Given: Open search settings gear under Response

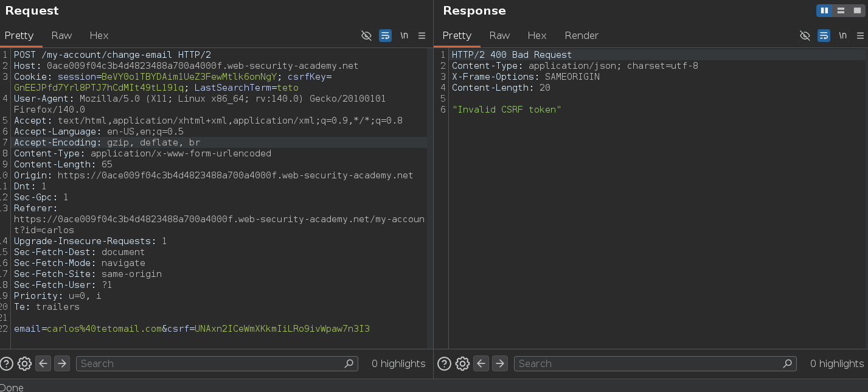Looking at the screenshot, I should click(462, 364).
